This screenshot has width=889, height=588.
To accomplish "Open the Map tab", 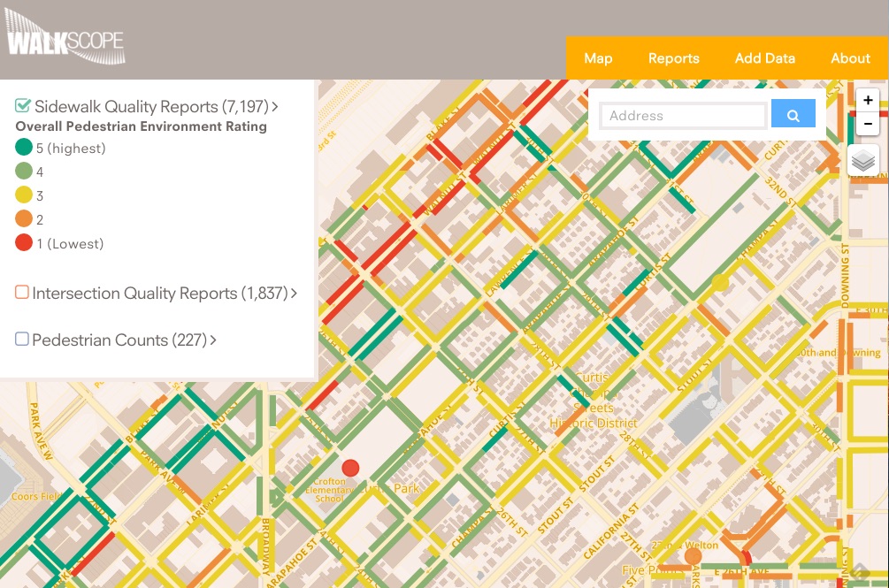I will (598, 58).
